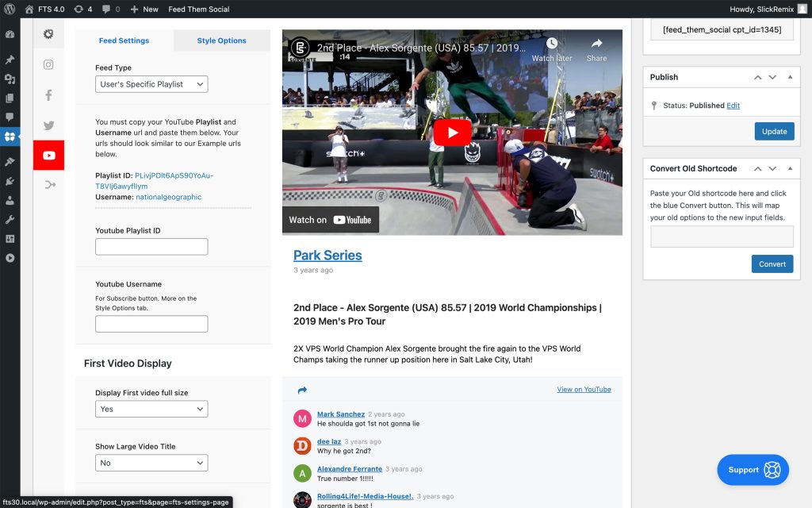Switch to the Twitter feed icon tab
This screenshot has height=508, width=812.
point(48,125)
